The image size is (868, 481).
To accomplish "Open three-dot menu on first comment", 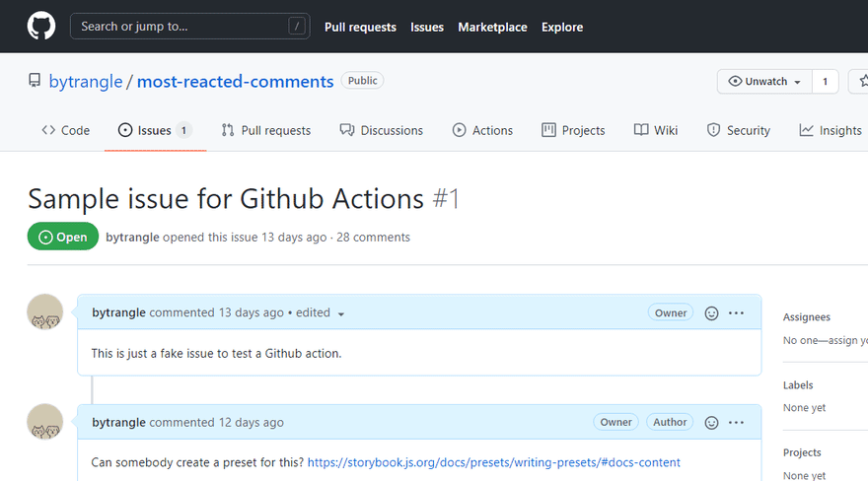I will click(736, 312).
